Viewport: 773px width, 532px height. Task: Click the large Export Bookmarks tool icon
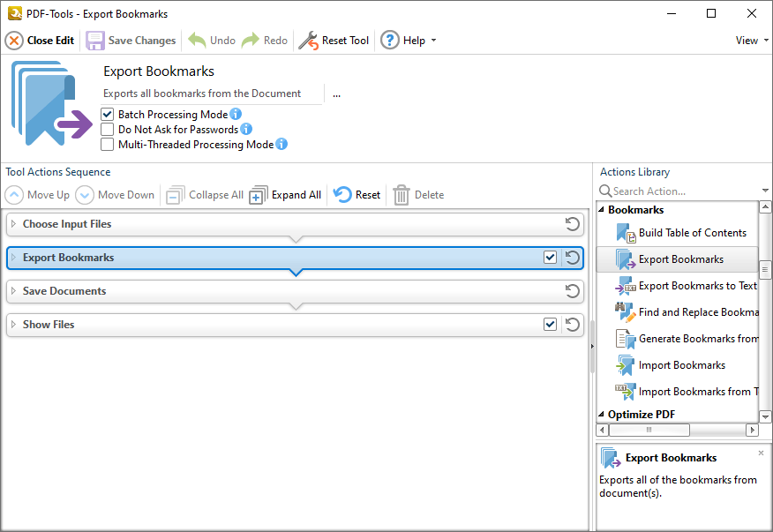[x=51, y=103]
